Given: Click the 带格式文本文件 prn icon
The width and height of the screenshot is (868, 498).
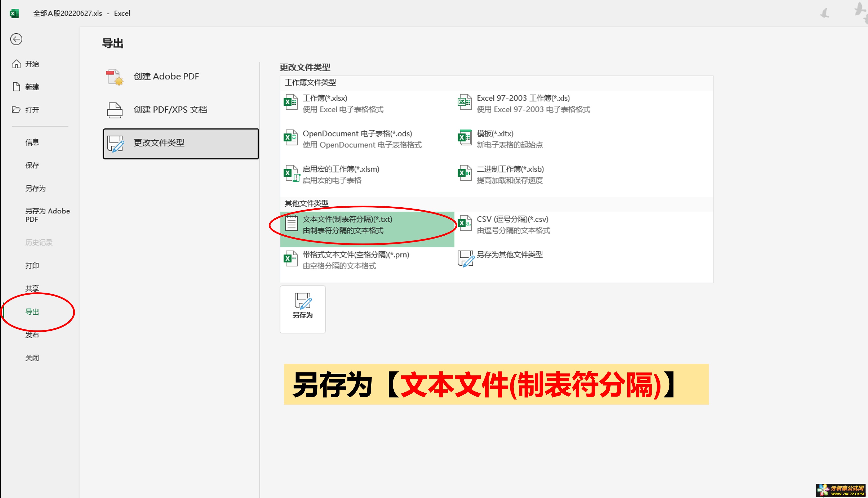Looking at the screenshot, I should [291, 259].
